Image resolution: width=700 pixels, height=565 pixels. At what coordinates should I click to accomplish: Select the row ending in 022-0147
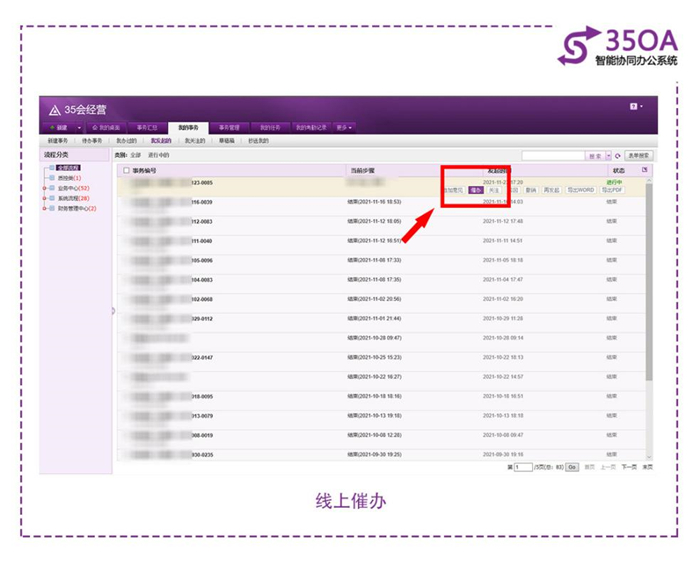pyautogui.click(x=382, y=362)
